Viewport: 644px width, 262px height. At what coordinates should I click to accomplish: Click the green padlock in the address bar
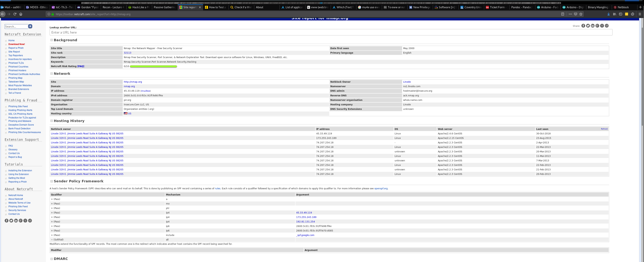coord(53,14)
